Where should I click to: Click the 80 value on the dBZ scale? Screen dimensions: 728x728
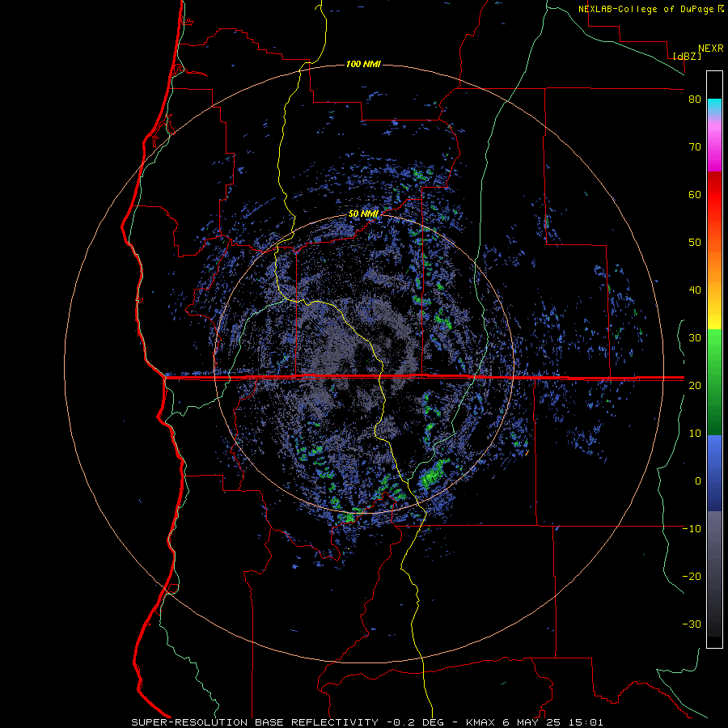(695, 99)
